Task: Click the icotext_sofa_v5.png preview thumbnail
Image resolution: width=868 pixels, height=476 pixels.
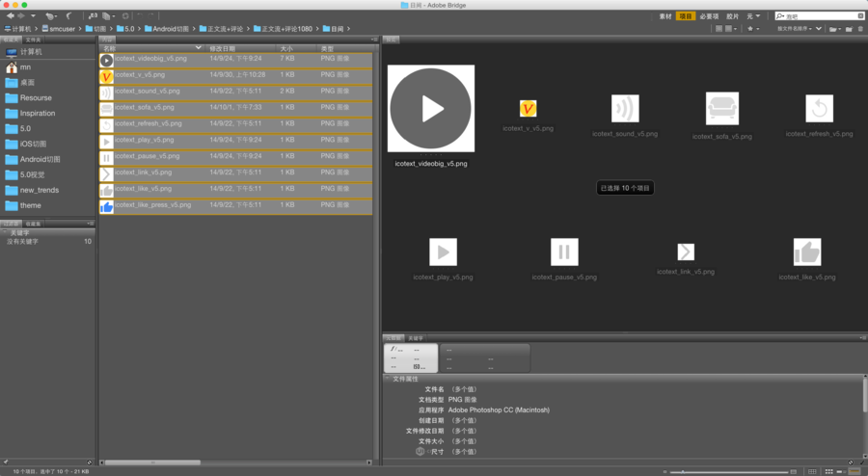Action: click(721, 108)
